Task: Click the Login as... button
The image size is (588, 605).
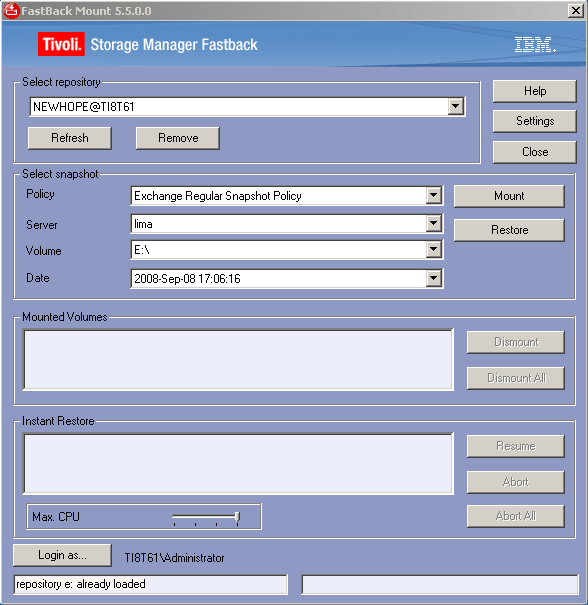Action: pos(63,555)
